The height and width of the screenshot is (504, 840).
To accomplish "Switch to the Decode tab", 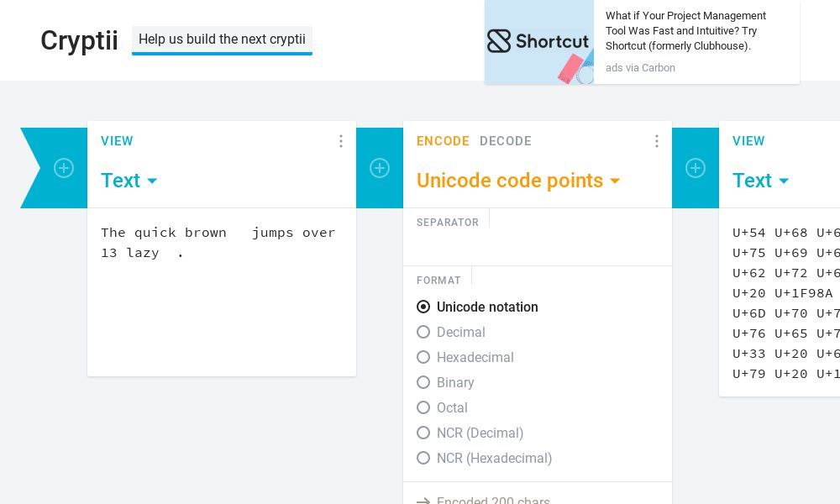I will [506, 141].
